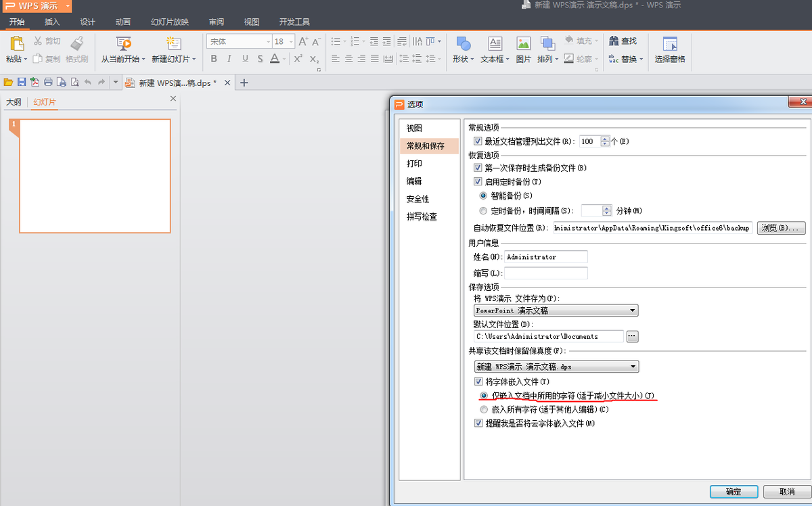This screenshot has width=812, height=506.
Task: Expand the 形状 dropdown arrow
Action: [x=472, y=60]
